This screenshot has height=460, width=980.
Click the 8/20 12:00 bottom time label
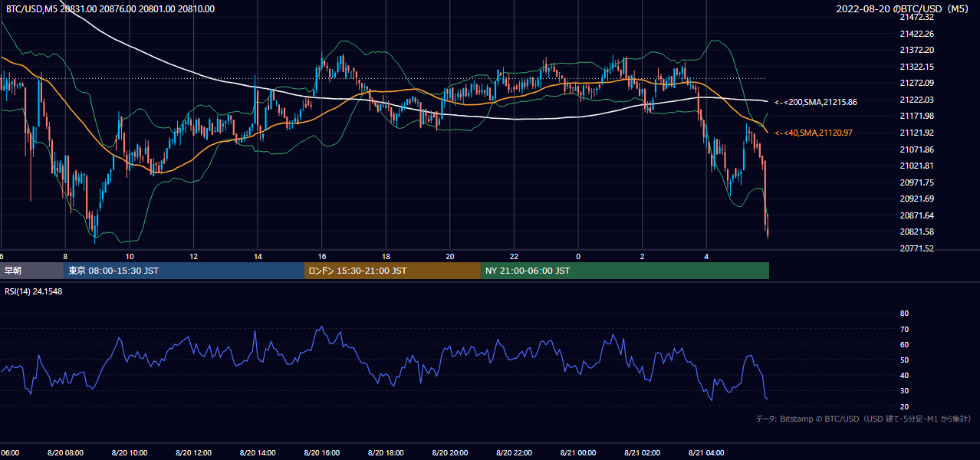(194, 453)
